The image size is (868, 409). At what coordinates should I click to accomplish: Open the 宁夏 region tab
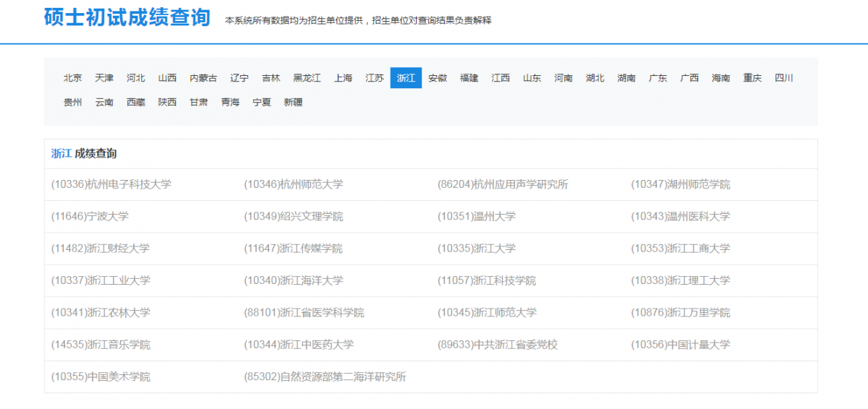[262, 103]
